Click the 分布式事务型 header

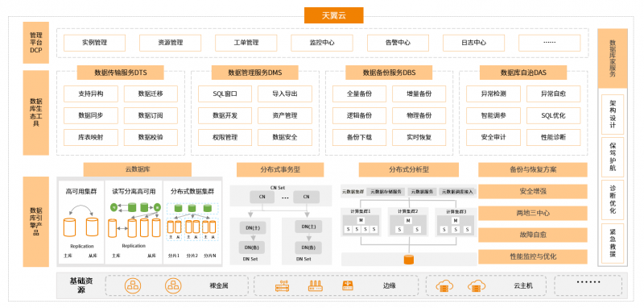pyautogui.click(x=280, y=169)
